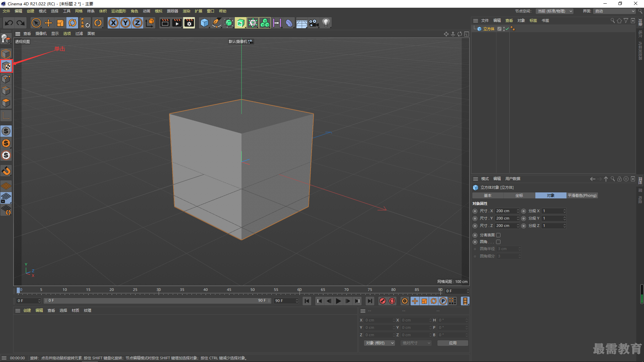Switch to Texture mode
644x362 pixels.
point(6,66)
